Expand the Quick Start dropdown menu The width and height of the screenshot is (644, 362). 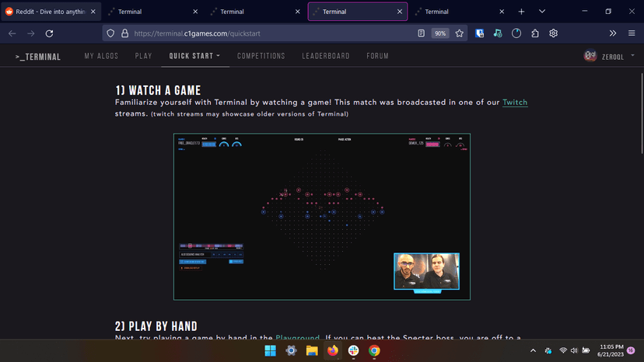click(194, 56)
